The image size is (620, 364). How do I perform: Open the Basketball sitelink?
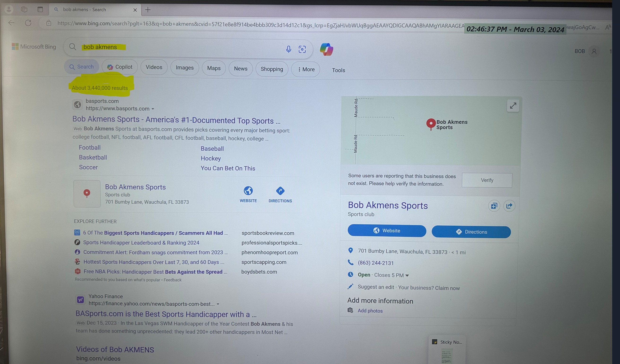point(93,157)
